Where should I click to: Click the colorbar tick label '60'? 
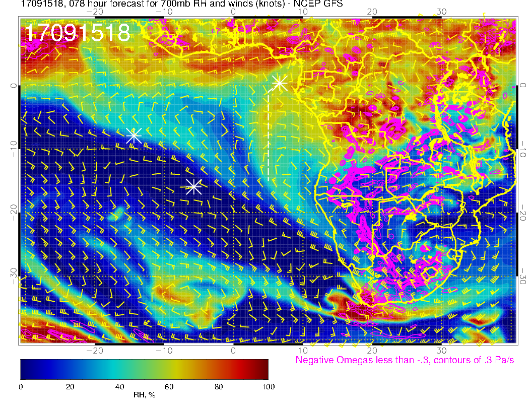tap(169, 387)
